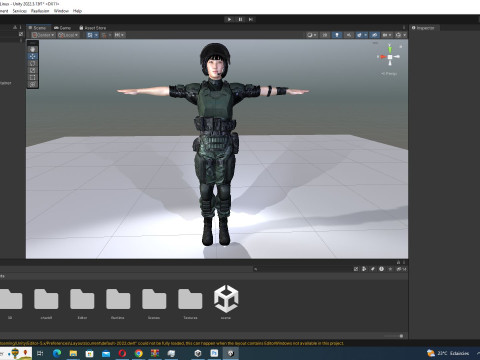480x360 pixels.
Task: Open the Help menu
Action: click(x=77, y=11)
